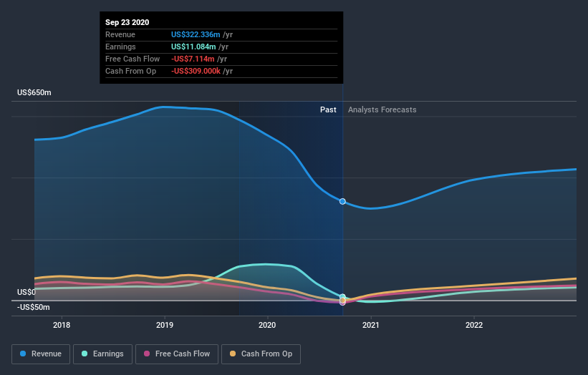588x375 pixels.
Task: Click the -US$7.114m free cash flow value
Action: 193,59
